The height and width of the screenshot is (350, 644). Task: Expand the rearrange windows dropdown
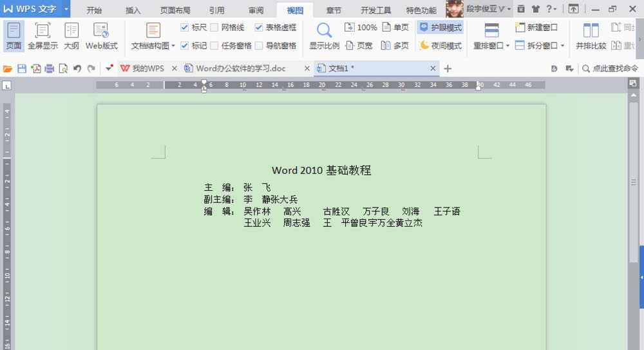click(507, 46)
